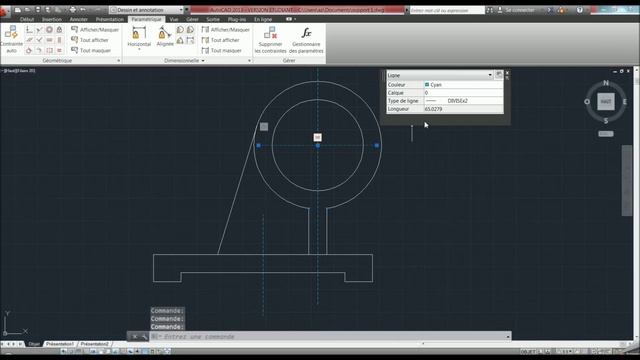Viewport: 640px width, 360px height.
Task: Switch to the Début ribbon tab
Action: [27, 19]
